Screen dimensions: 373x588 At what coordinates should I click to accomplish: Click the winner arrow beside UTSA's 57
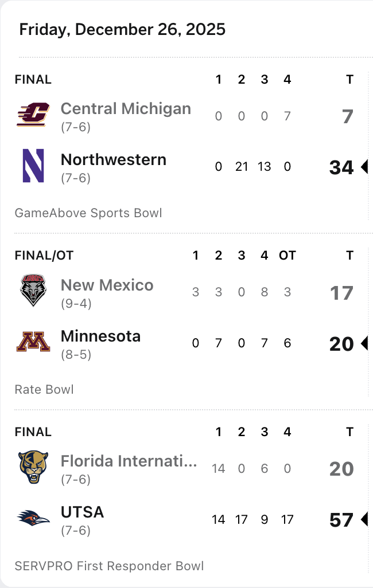tap(364, 520)
